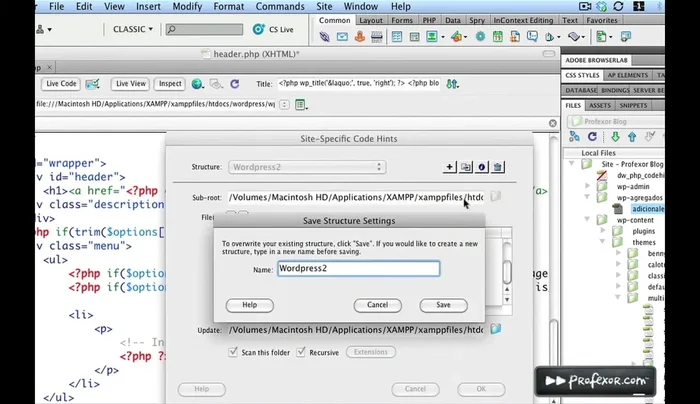Open the Modify menu
The width and height of the screenshot is (700, 404).
tap(187, 7)
